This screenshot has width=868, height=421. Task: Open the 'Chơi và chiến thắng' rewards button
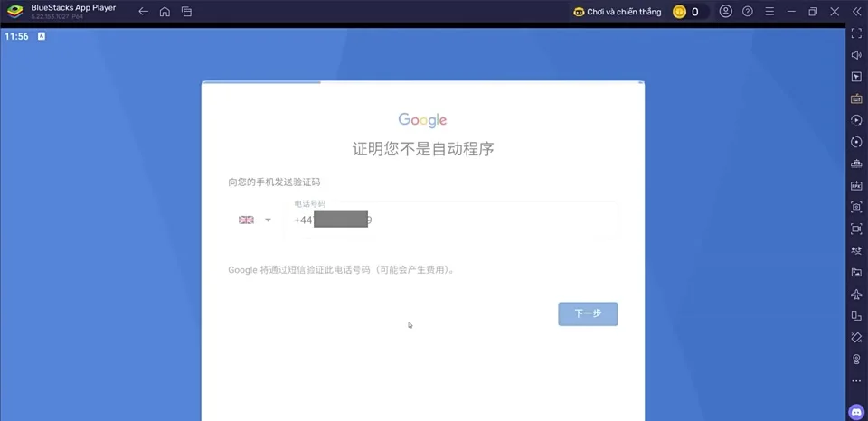(x=618, y=12)
